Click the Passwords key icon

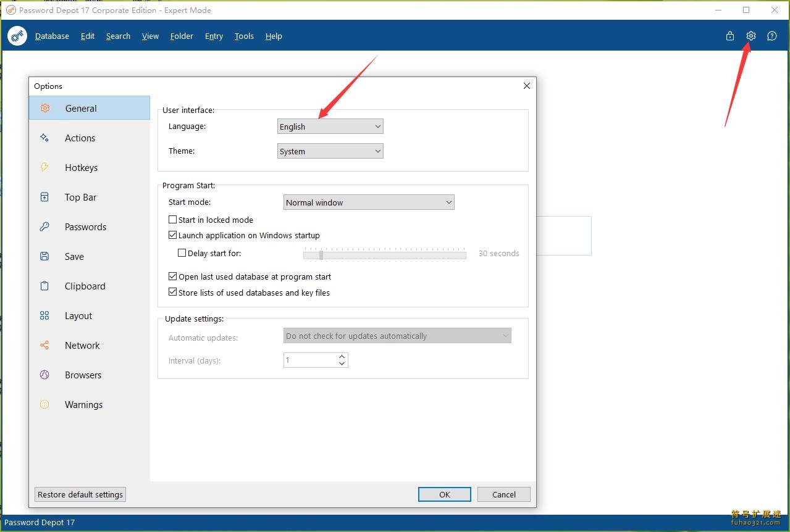(44, 227)
